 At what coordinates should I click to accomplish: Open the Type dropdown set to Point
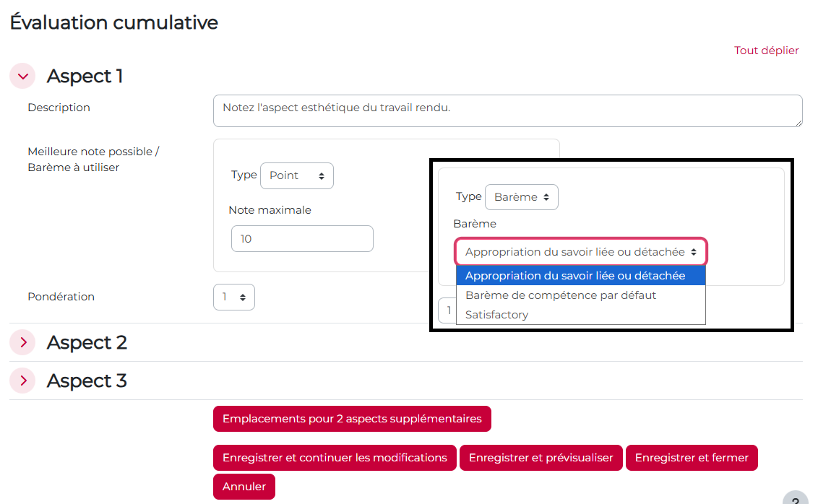click(297, 175)
